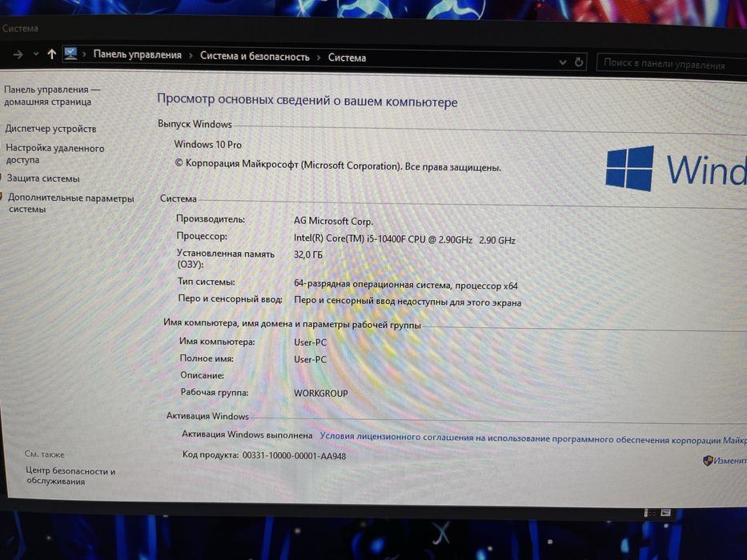Open Защита системы
The image size is (747, 560).
click(x=43, y=178)
